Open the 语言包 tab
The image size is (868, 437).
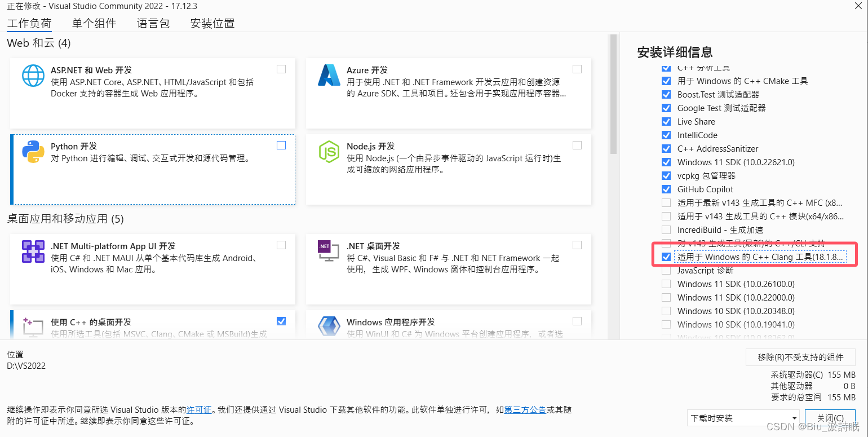tap(153, 24)
